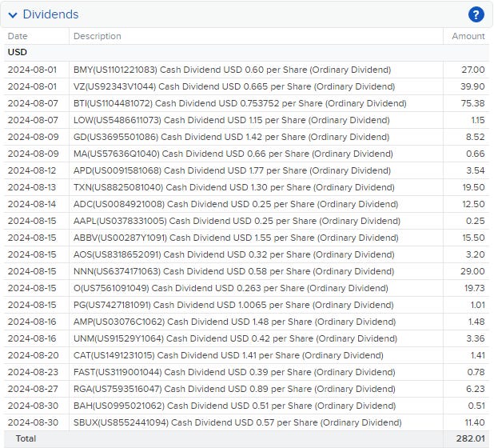Select the BAH cash dividend description
The height and width of the screenshot is (448, 494).
235,406
